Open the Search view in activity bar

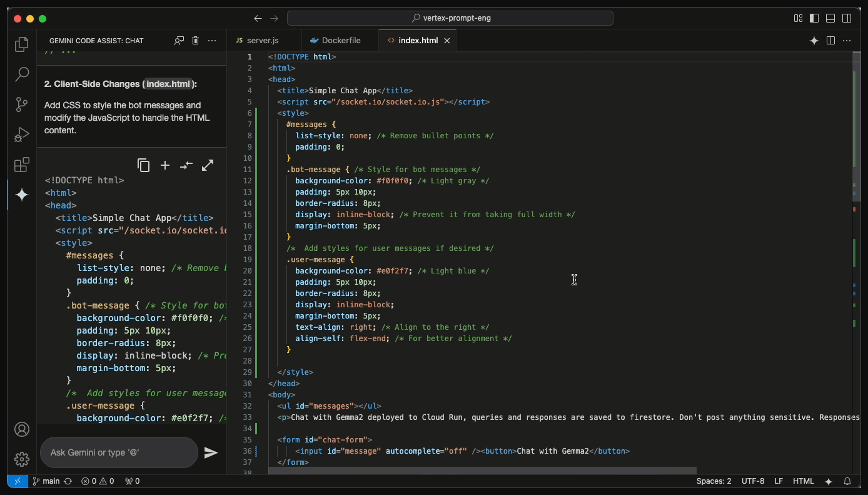(x=22, y=74)
